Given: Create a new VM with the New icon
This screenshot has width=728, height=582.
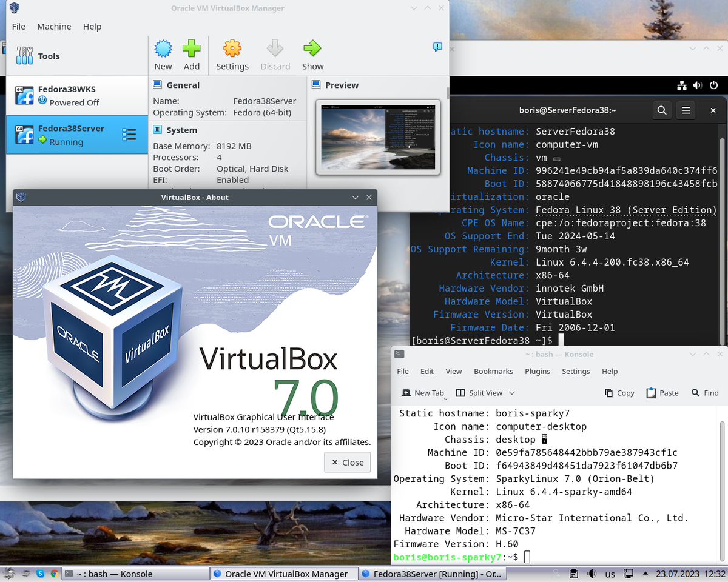Looking at the screenshot, I should (x=163, y=55).
